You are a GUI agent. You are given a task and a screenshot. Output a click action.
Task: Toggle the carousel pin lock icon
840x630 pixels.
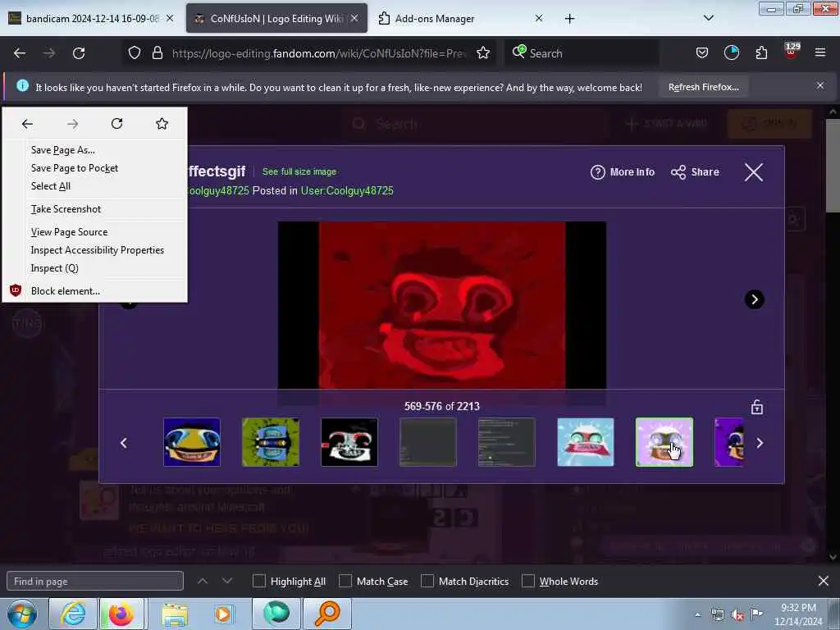click(757, 407)
